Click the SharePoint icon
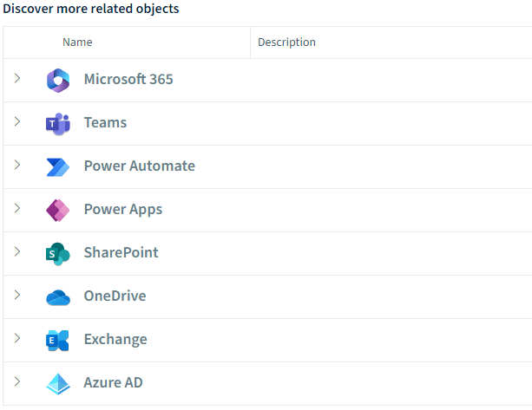This screenshot has width=532, height=410. (x=58, y=254)
